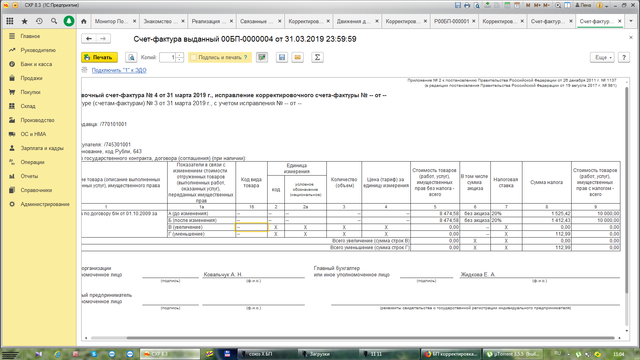Image resolution: width=640 pixels, height=360 pixels.
Task: Decrease copies count with spinner down
Action: click(180, 60)
